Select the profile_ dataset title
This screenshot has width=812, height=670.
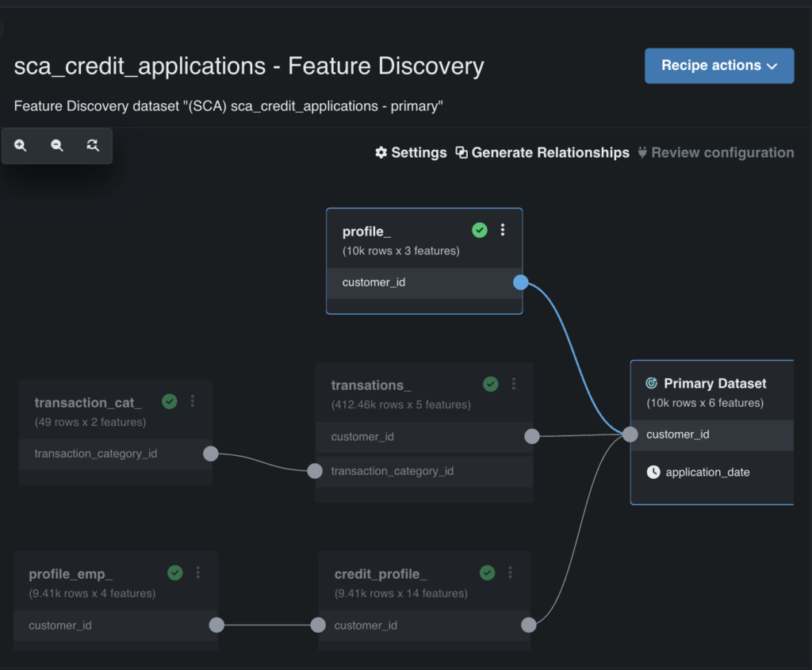tap(366, 232)
